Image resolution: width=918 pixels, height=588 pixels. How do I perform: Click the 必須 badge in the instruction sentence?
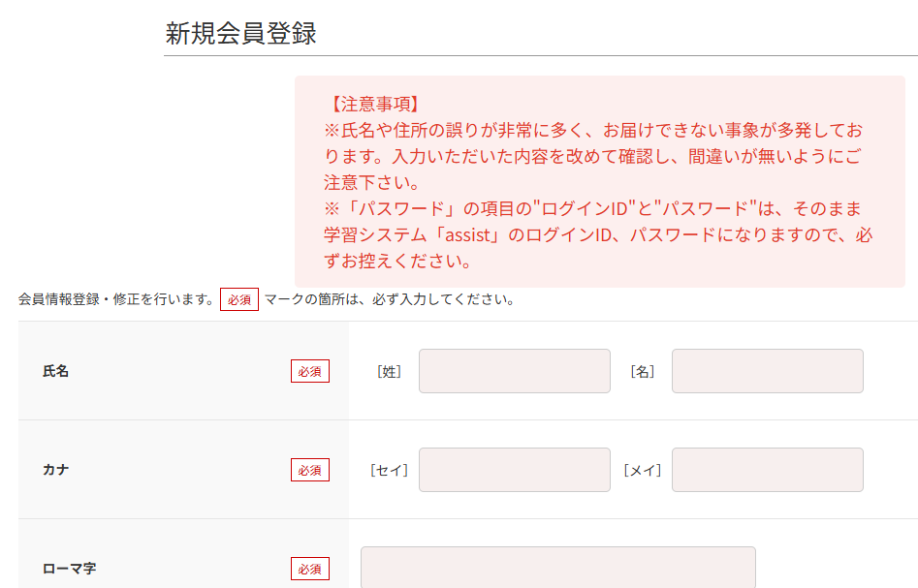point(238,299)
